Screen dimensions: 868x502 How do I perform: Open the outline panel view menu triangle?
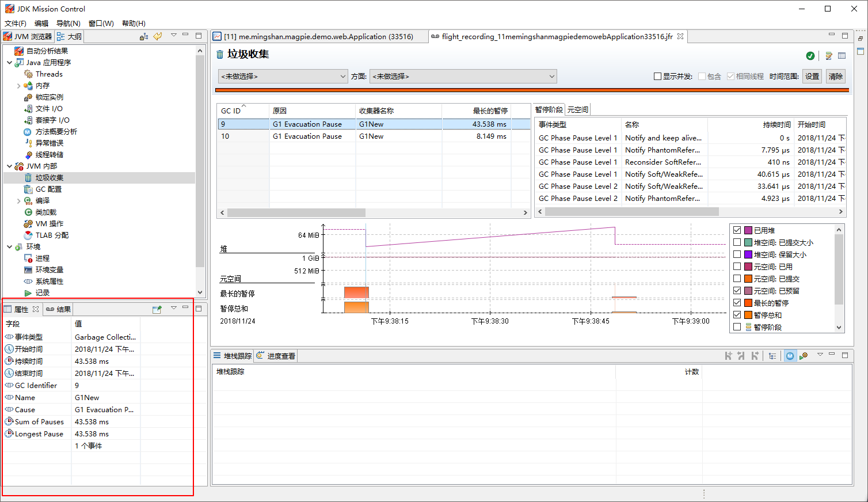click(x=173, y=35)
